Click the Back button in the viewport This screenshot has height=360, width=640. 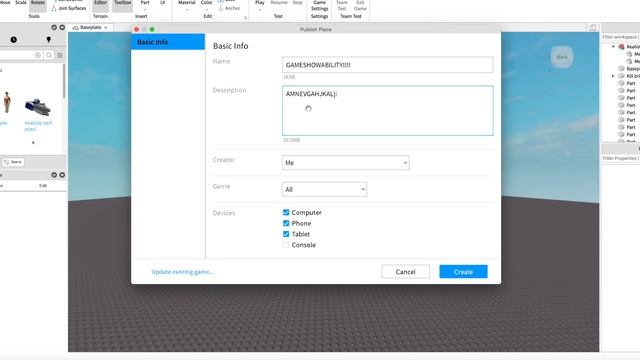pyautogui.click(x=562, y=57)
